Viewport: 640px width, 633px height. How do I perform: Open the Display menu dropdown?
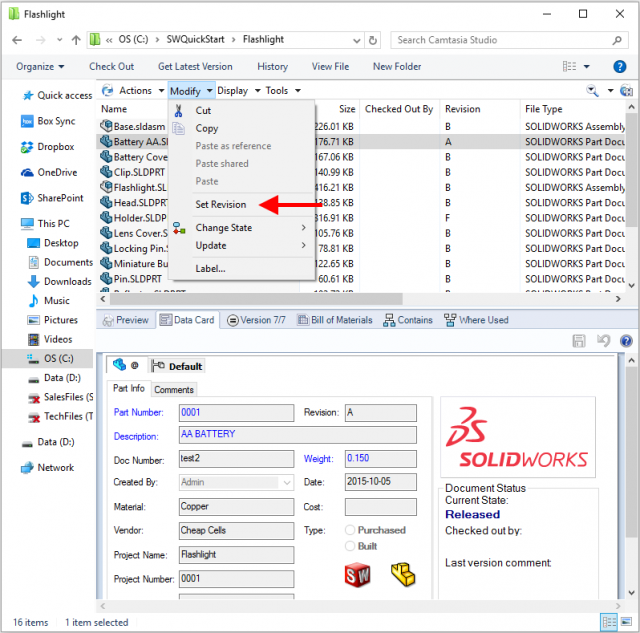[257, 91]
